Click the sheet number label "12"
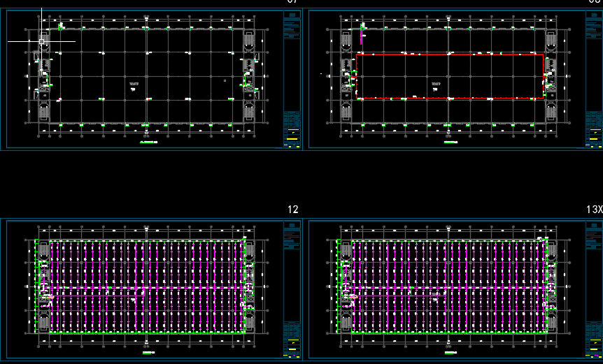The image size is (603, 364). coord(292,210)
